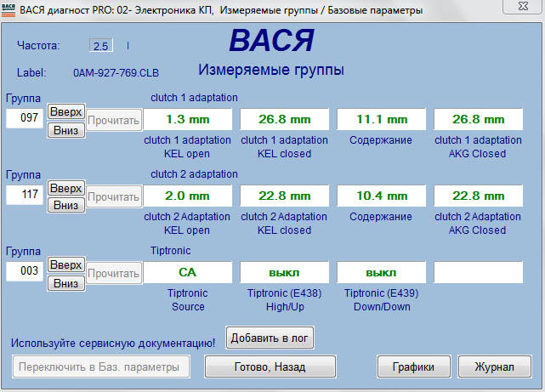
Task: Select the 11.1 mm value field
Action: click(382, 119)
